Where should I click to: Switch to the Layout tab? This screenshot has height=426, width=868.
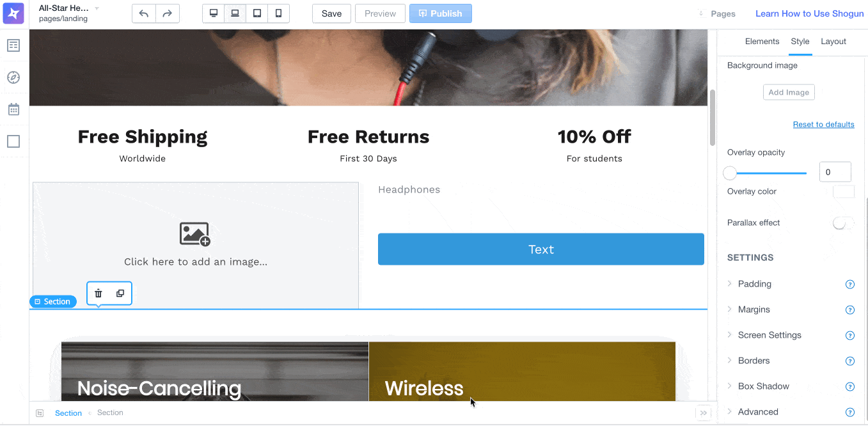(833, 42)
